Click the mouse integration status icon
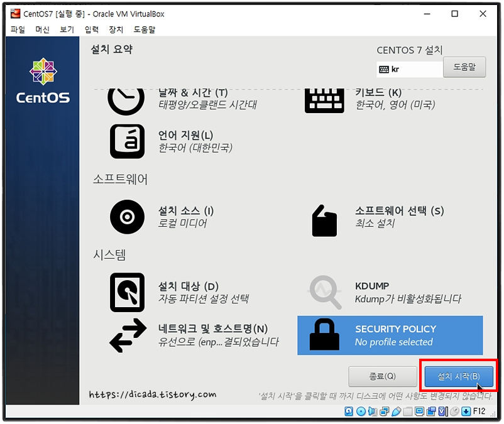Viewport: 504px width, 424px height. pos(454,411)
